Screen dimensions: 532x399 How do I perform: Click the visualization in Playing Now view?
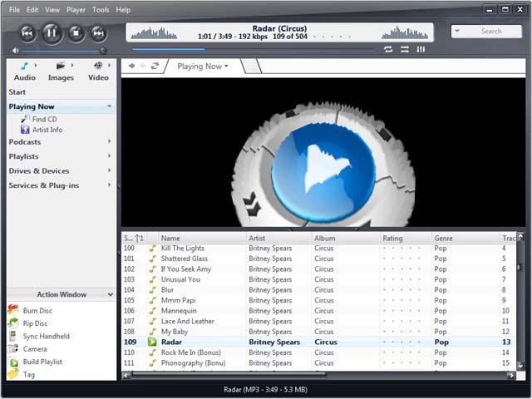(323, 152)
